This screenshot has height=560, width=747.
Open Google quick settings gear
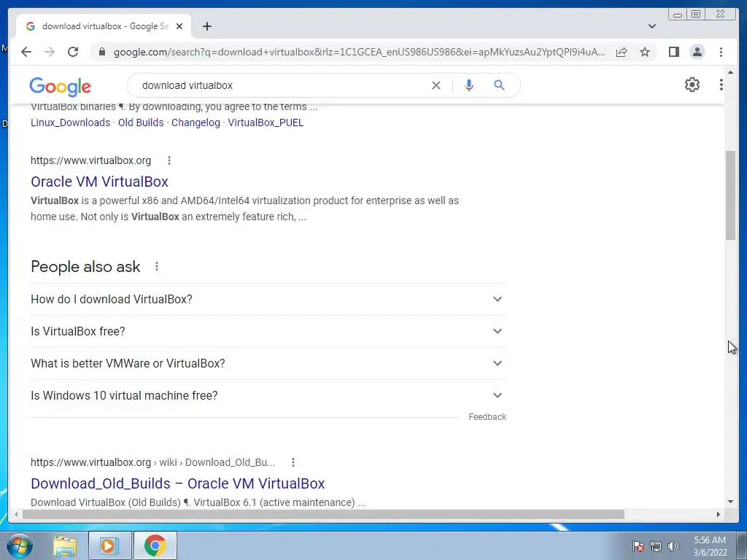click(x=692, y=85)
